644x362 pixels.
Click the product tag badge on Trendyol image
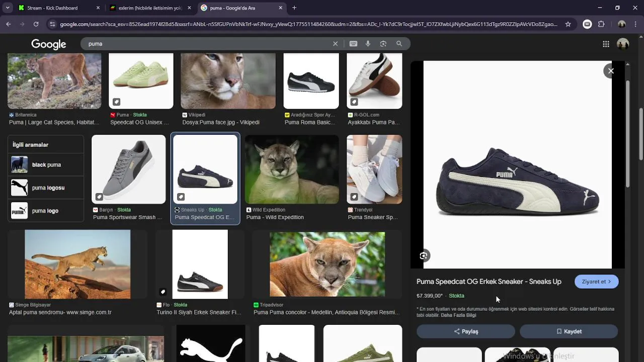tap(354, 197)
